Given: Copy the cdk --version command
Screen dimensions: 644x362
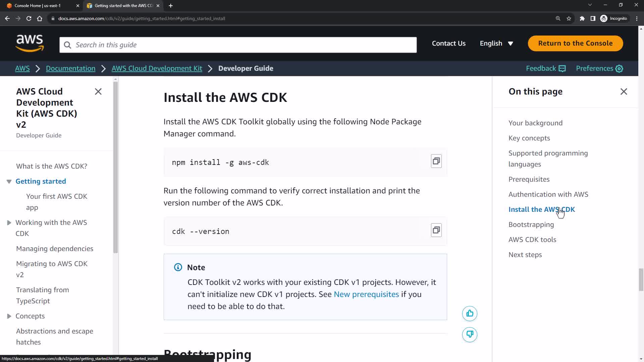Looking at the screenshot, I should 436,230.
